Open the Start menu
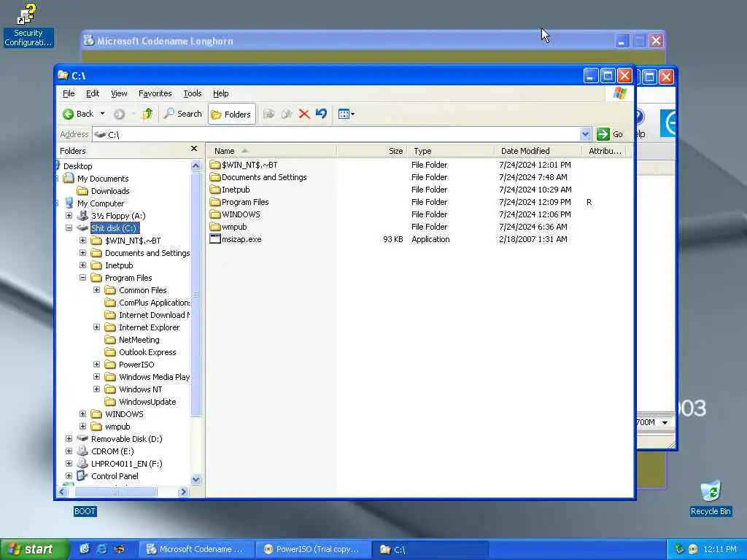 (34, 550)
